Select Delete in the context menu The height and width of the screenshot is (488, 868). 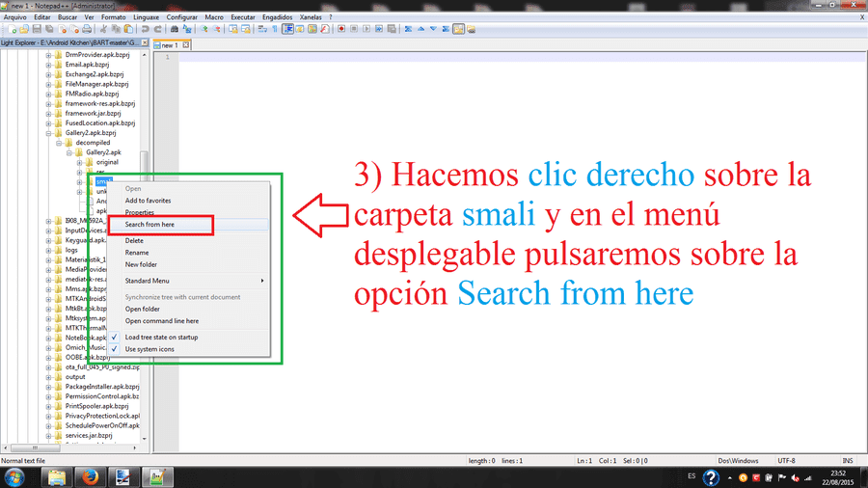click(188, 241)
